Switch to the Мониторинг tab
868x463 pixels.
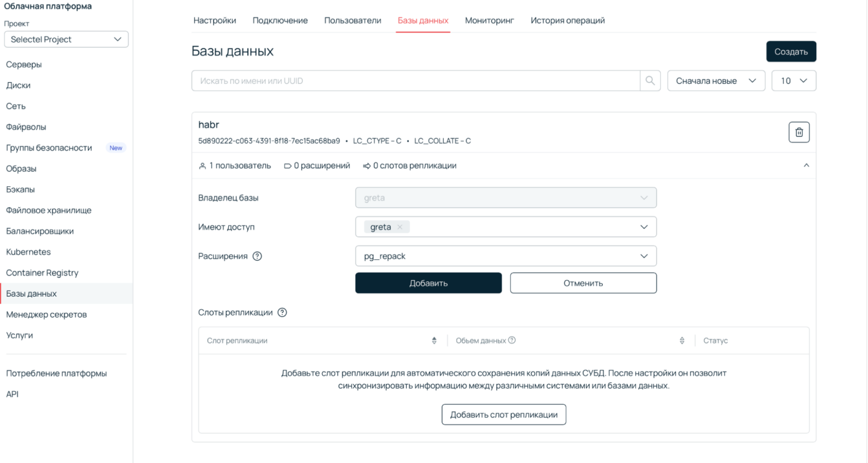[489, 21]
